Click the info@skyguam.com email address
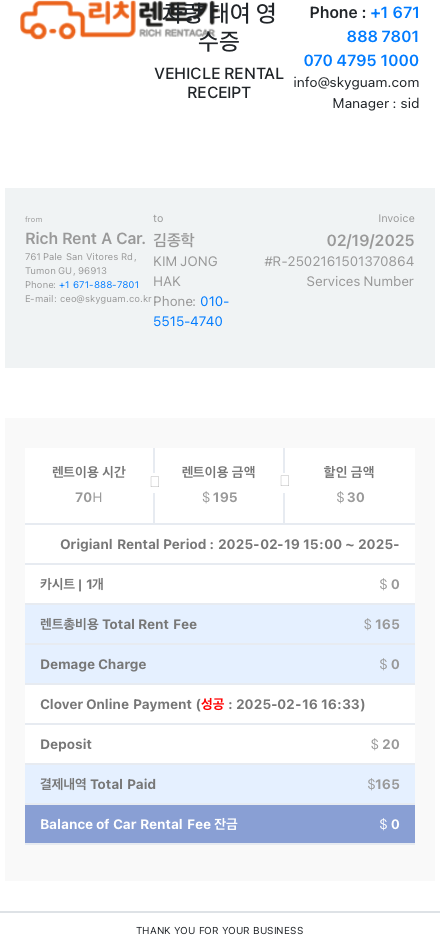Image resolution: width=440 pixels, height=938 pixels. tap(356, 83)
